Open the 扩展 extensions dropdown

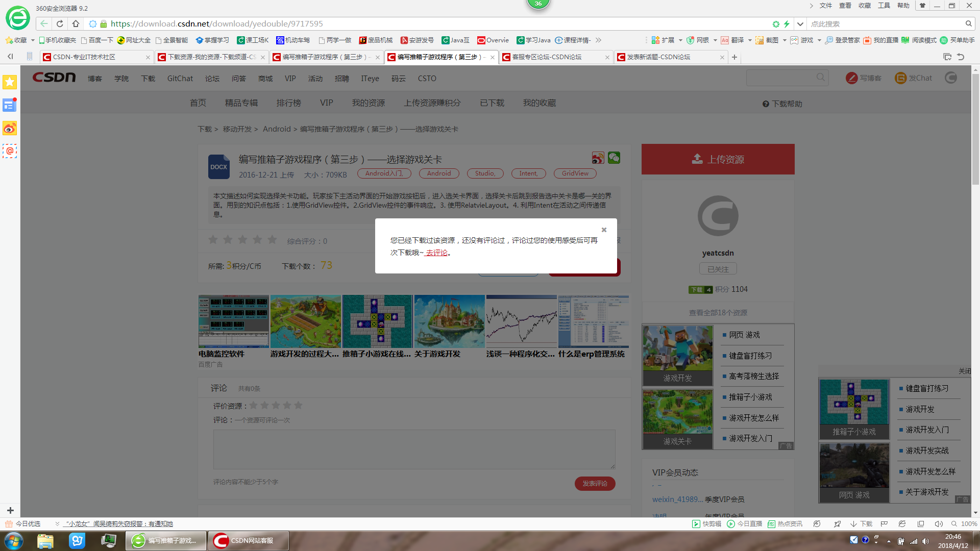680,40
